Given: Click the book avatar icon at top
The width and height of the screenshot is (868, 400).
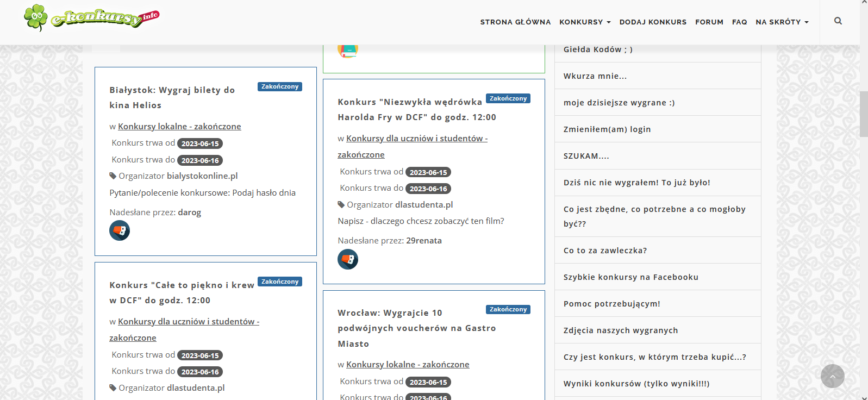Looking at the screenshot, I should coord(348,50).
